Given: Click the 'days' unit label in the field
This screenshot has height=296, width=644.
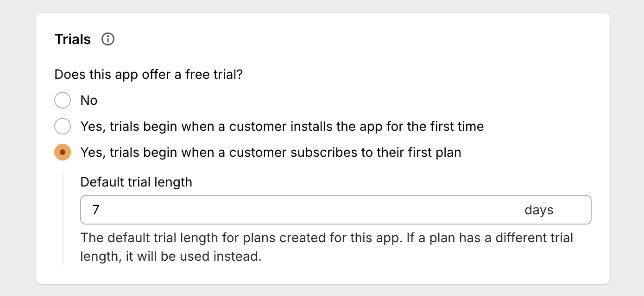Looking at the screenshot, I should coord(538,210).
